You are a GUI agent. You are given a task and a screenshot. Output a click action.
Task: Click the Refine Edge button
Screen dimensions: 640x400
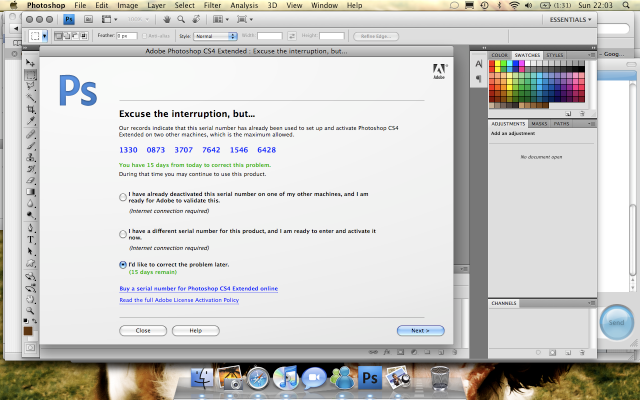coord(376,36)
